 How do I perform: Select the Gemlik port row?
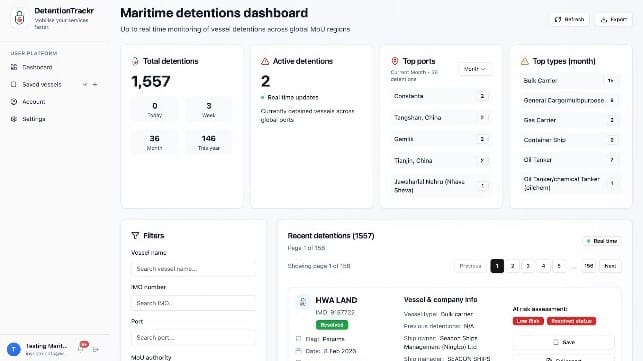click(441, 139)
